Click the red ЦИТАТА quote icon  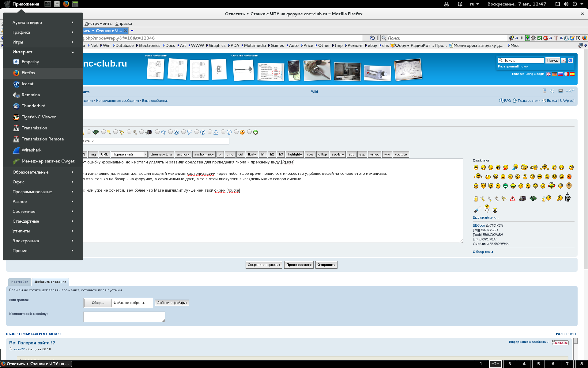[x=560, y=343]
